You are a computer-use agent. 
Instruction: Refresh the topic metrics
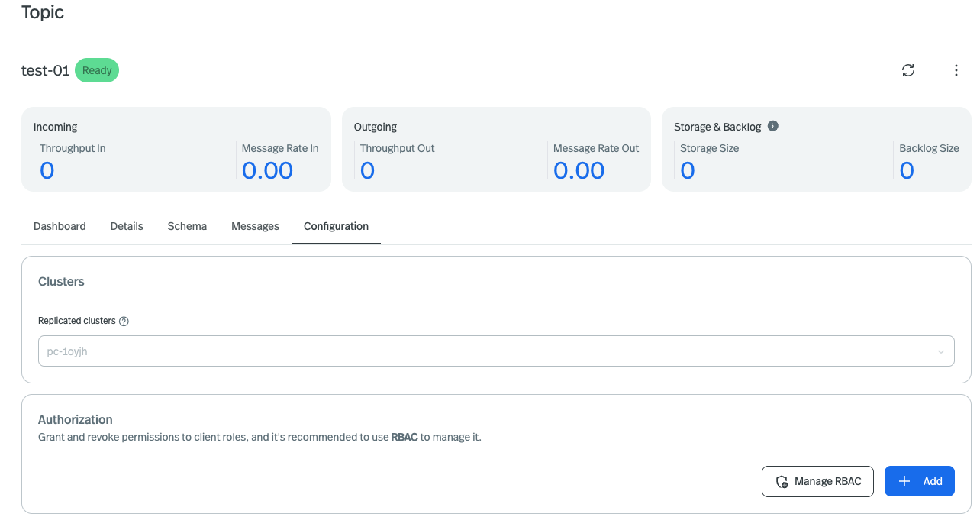(x=908, y=69)
